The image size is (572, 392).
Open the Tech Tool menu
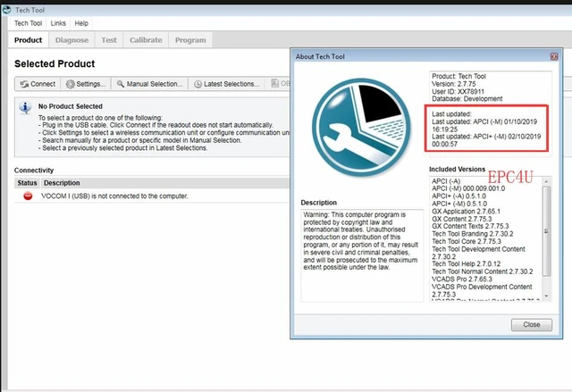(28, 23)
